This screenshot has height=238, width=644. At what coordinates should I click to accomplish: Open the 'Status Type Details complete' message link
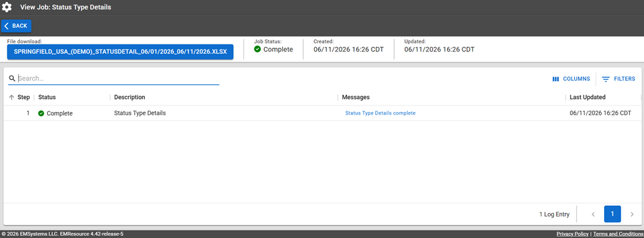pyautogui.click(x=381, y=113)
